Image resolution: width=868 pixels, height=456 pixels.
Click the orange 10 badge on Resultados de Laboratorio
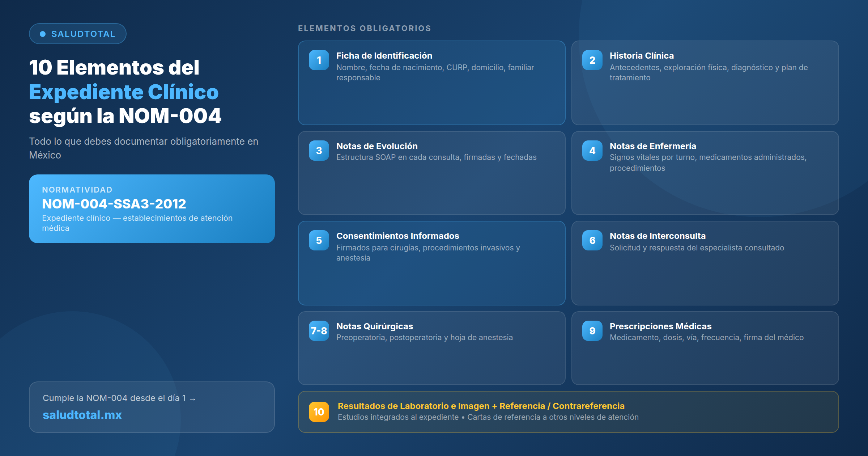(319, 411)
